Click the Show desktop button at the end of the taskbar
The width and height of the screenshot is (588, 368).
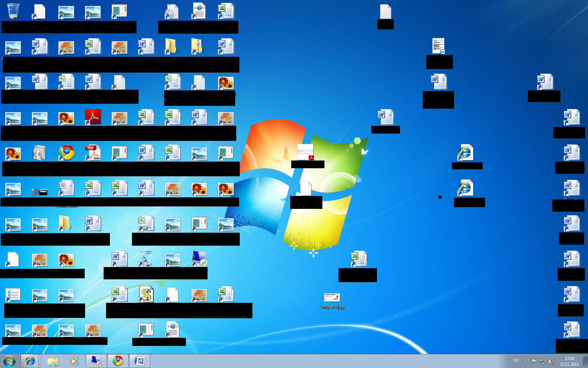coord(585,361)
